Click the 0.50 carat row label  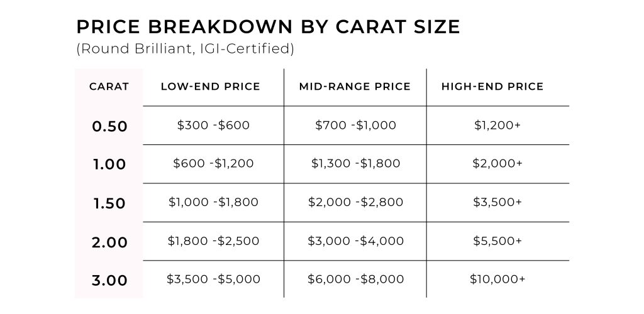coord(109,127)
